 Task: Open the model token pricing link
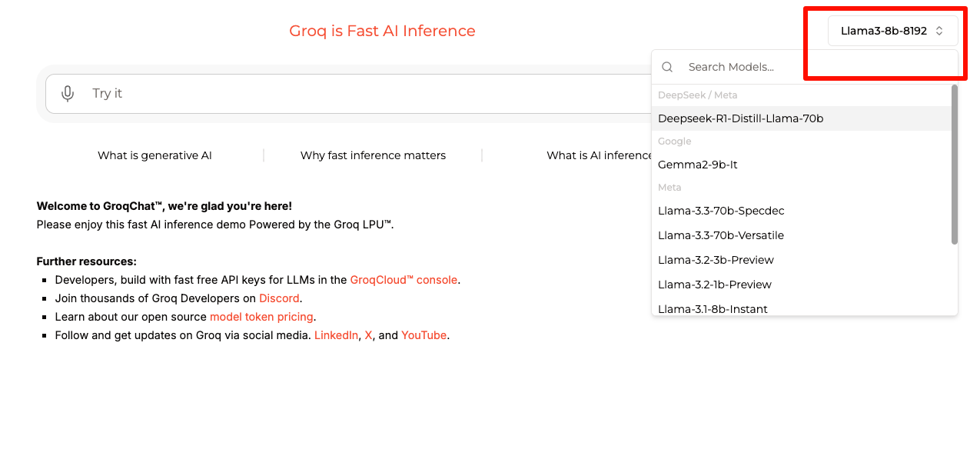pos(261,317)
